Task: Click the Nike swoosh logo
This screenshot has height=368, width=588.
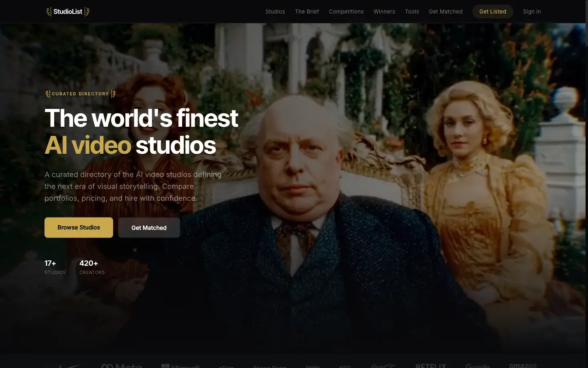Action: coord(69,366)
